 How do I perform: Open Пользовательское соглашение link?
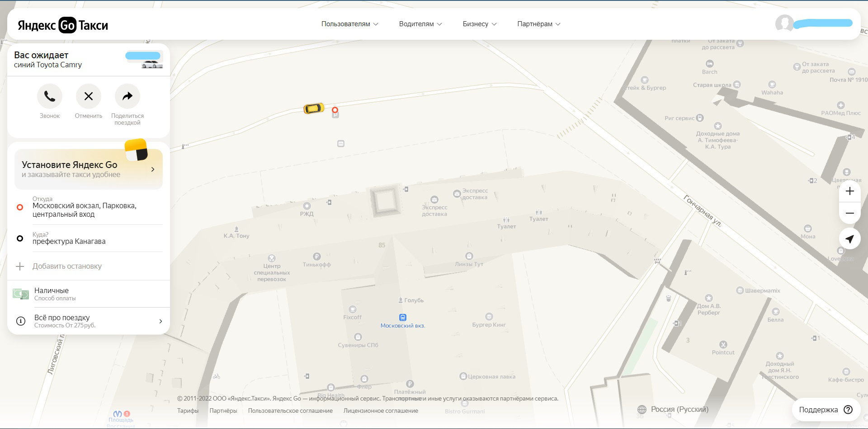pos(290,411)
